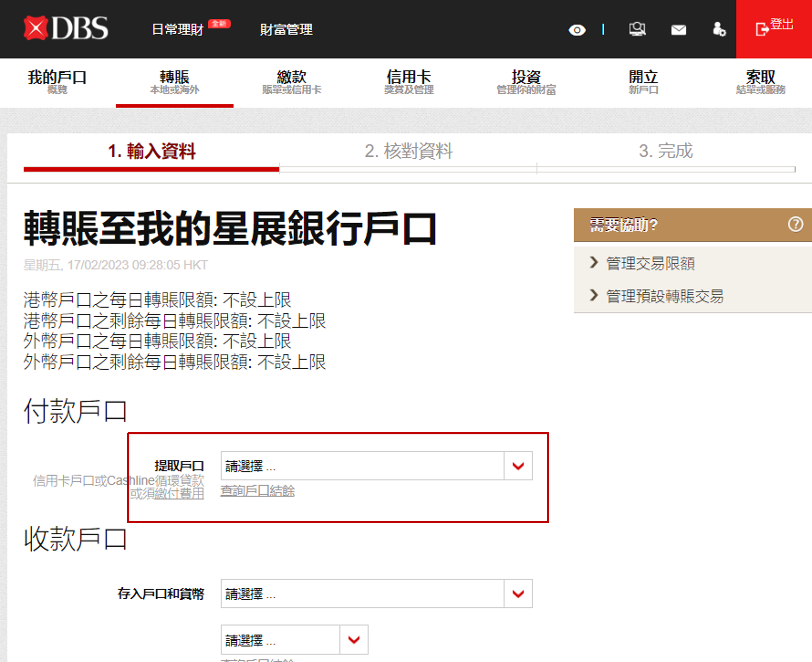The width and height of the screenshot is (812, 662).
Task: Select the 日常理財 top tab
Action: coord(178,29)
